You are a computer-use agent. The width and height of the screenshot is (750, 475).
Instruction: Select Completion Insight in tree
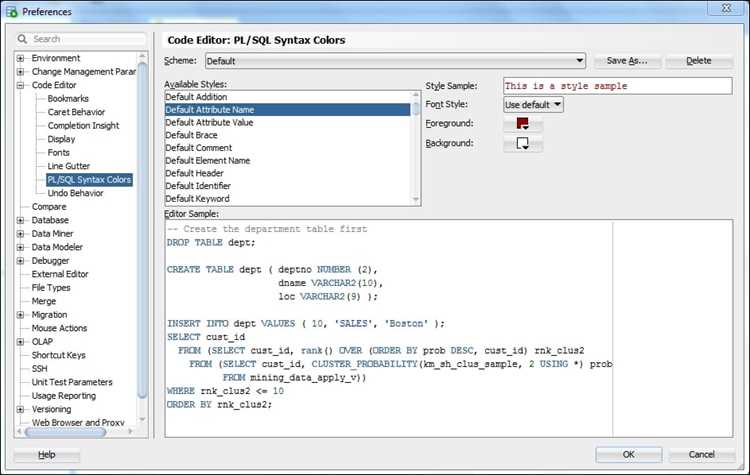[83, 125]
